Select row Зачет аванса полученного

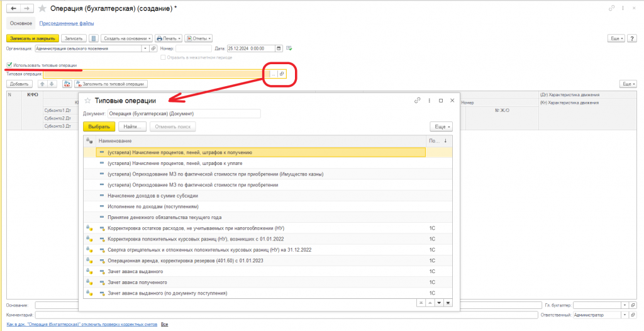click(267, 283)
